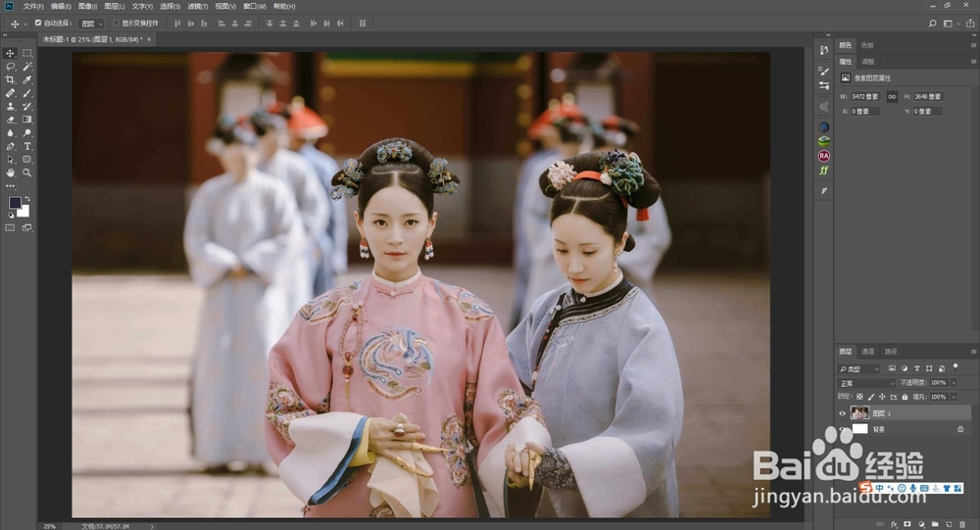The width and height of the screenshot is (980, 530).
Task: Swap foreground and background colors
Action: point(26,200)
